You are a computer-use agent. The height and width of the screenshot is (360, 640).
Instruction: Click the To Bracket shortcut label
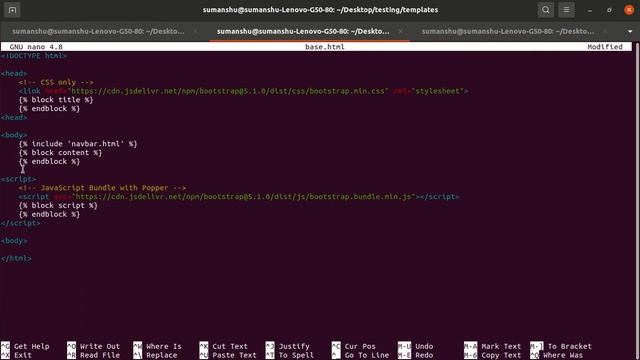569,347
